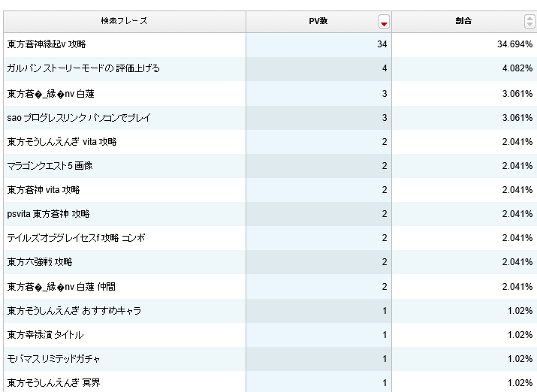This screenshot has width=537, height=392.
Task: Select phrase 東方蒼神 vita 攻略
Action: coord(43,190)
